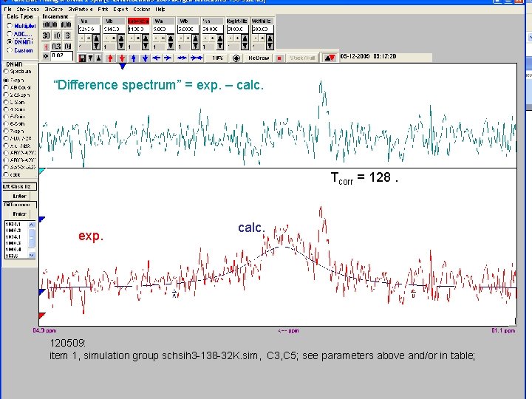Image resolution: width=532 pixels, height=399 pixels.
Task: Click the small black down-triangle toolbar icon
Action: coord(91,58)
